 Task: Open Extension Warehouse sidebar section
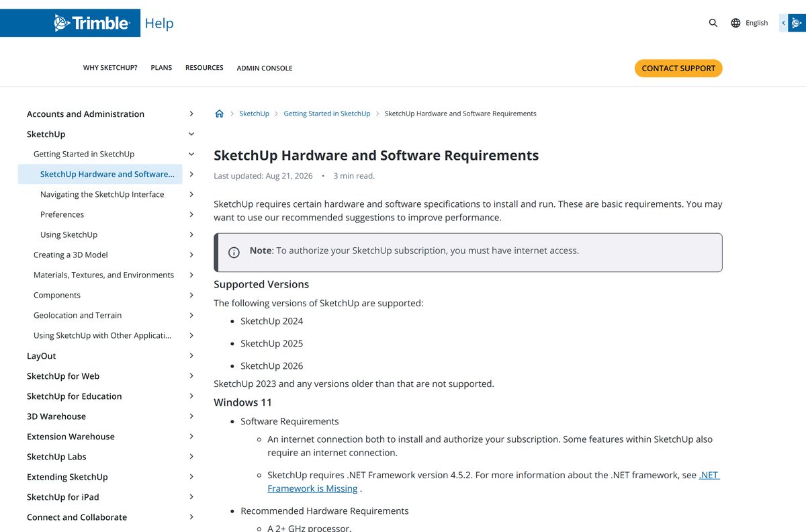pos(71,437)
